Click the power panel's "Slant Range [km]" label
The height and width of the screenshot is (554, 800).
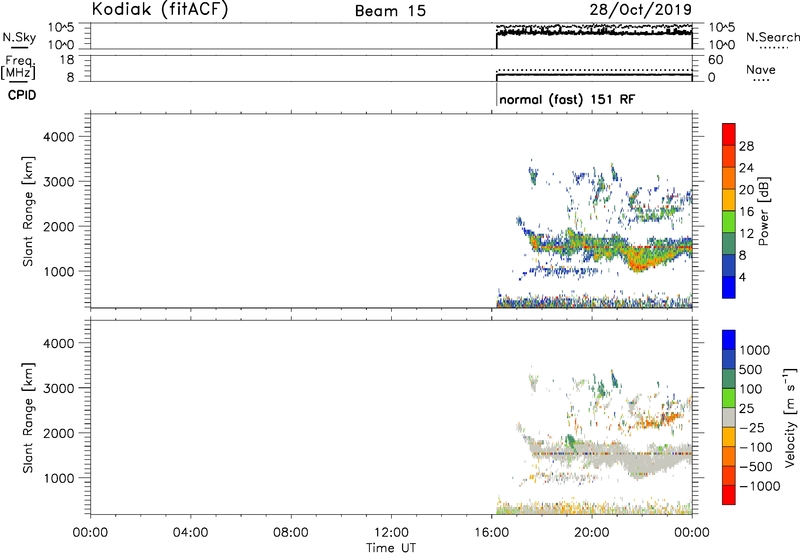(28, 211)
